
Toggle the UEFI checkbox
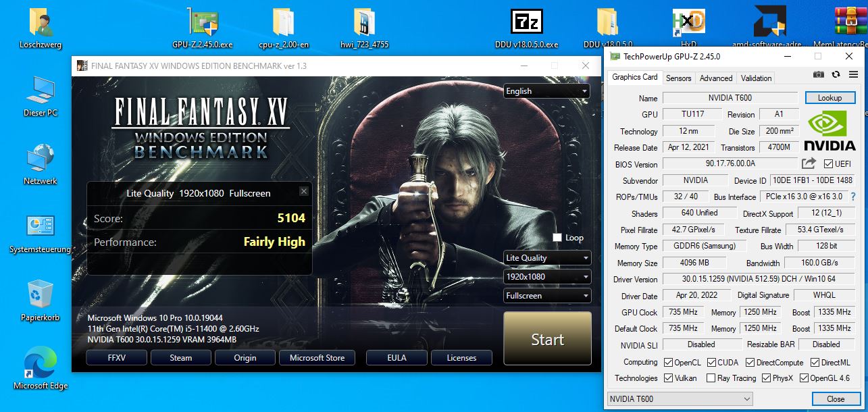pos(829,164)
